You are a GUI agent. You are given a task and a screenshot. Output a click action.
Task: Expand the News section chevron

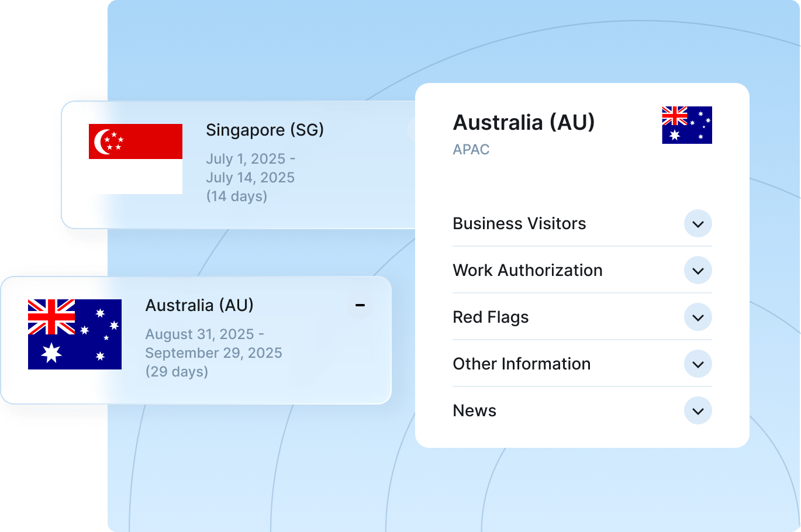pos(698,411)
